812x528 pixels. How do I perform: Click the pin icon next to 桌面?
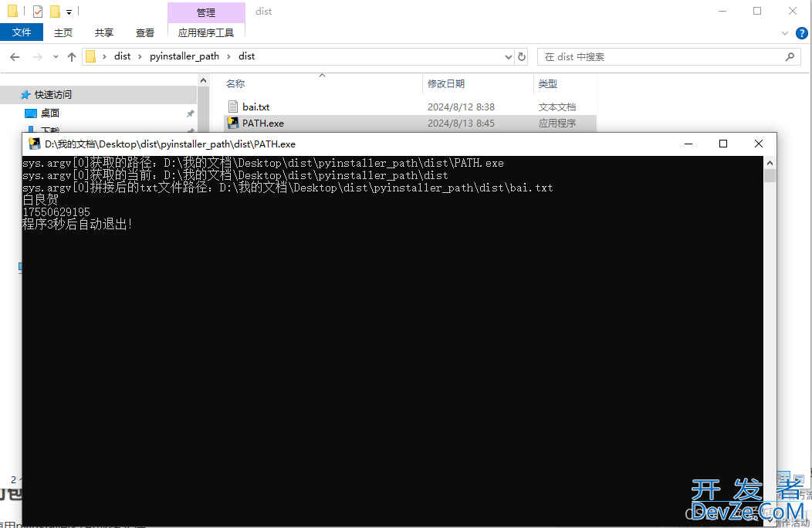coord(190,113)
